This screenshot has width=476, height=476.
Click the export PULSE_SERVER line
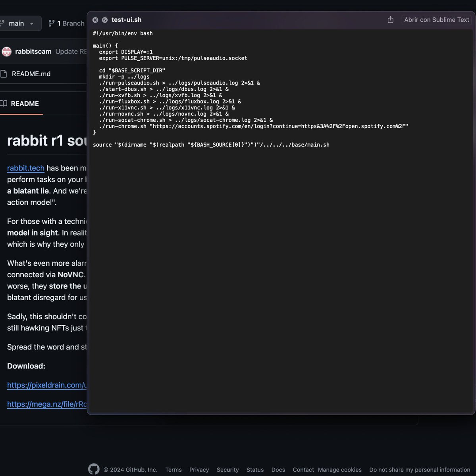[x=173, y=58]
